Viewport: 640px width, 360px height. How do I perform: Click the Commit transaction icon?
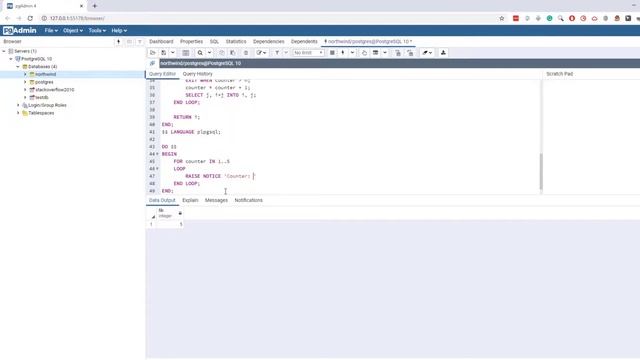pyautogui.click(x=398, y=53)
